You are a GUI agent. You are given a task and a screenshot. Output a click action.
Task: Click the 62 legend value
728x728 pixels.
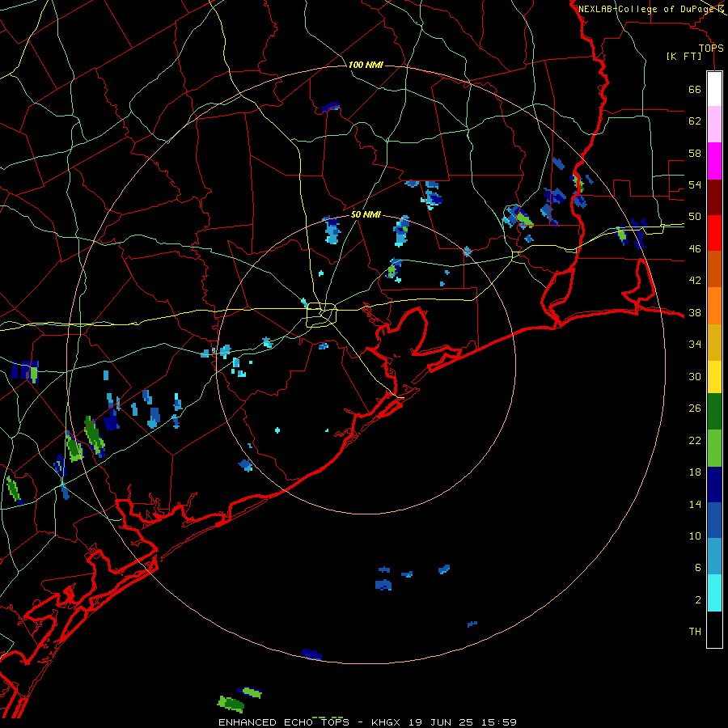695,121
